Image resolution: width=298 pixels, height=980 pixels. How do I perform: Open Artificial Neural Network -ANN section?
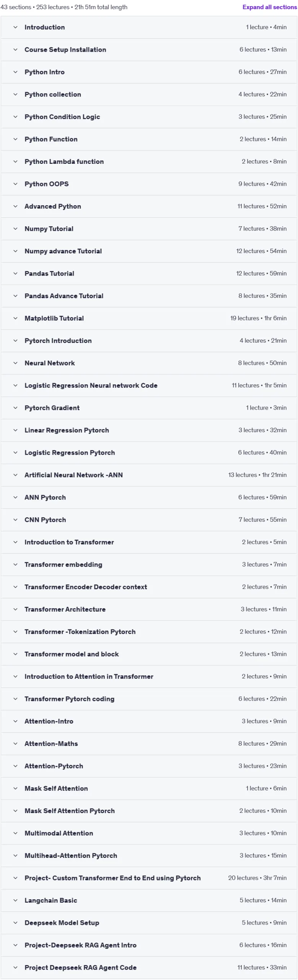(x=149, y=475)
